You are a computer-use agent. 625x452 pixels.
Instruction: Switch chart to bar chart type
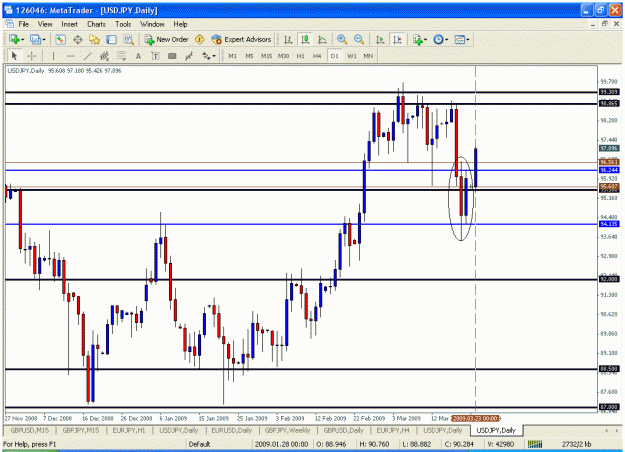tap(288, 39)
